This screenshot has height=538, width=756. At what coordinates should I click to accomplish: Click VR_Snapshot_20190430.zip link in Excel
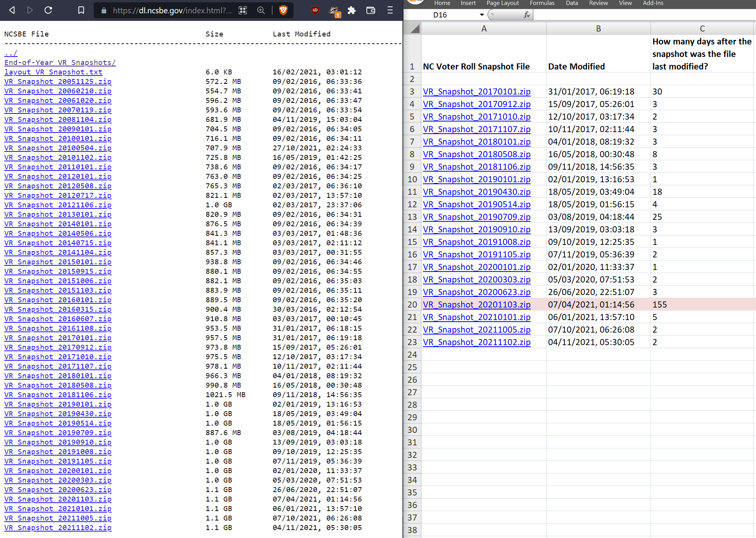pyautogui.click(x=477, y=192)
